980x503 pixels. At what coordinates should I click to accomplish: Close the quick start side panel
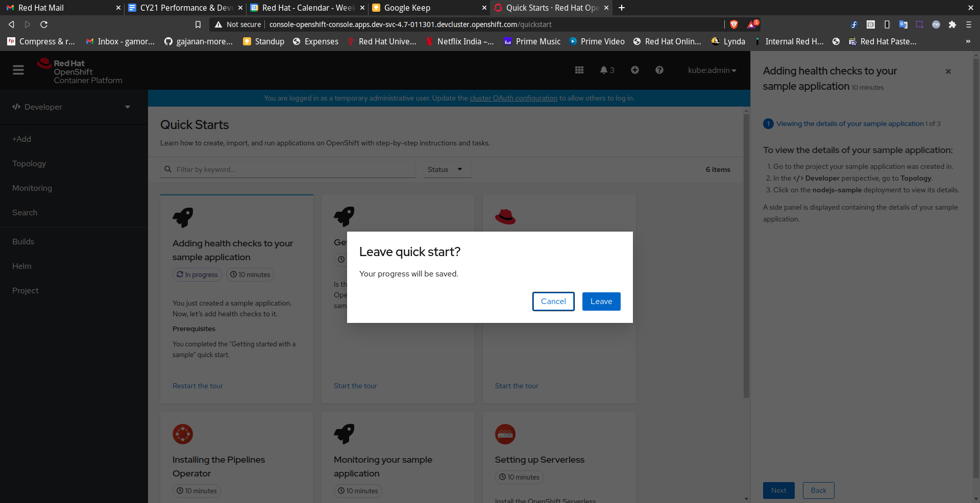pos(948,71)
